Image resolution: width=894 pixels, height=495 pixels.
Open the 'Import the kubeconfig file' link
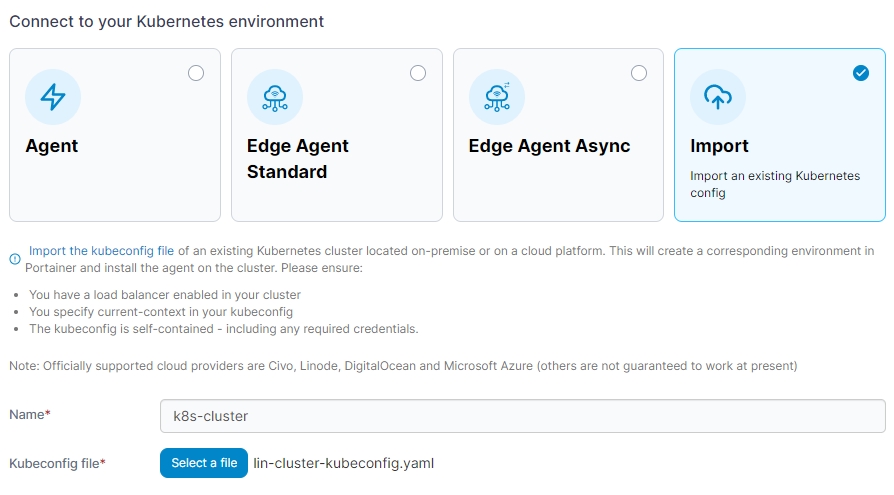point(101,251)
